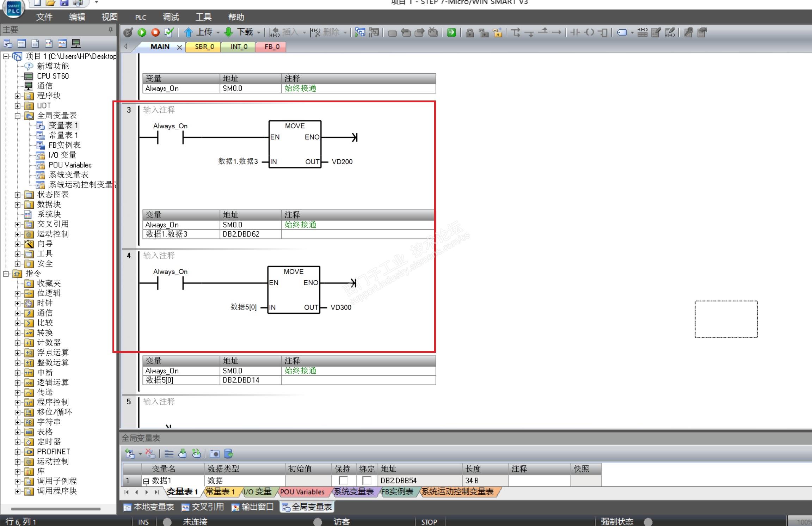The width and height of the screenshot is (812, 526).
Task: Click the green RUN button in toolbar
Action: point(142,33)
